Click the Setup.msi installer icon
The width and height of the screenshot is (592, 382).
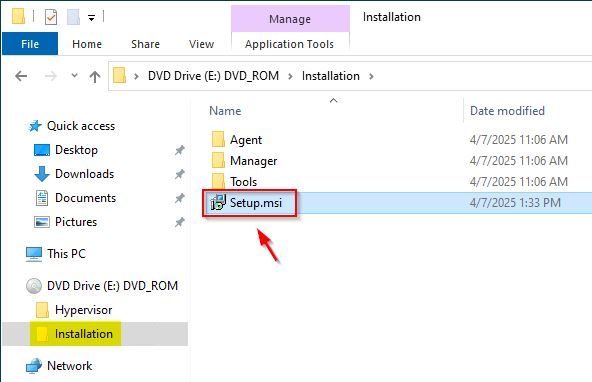pos(218,202)
